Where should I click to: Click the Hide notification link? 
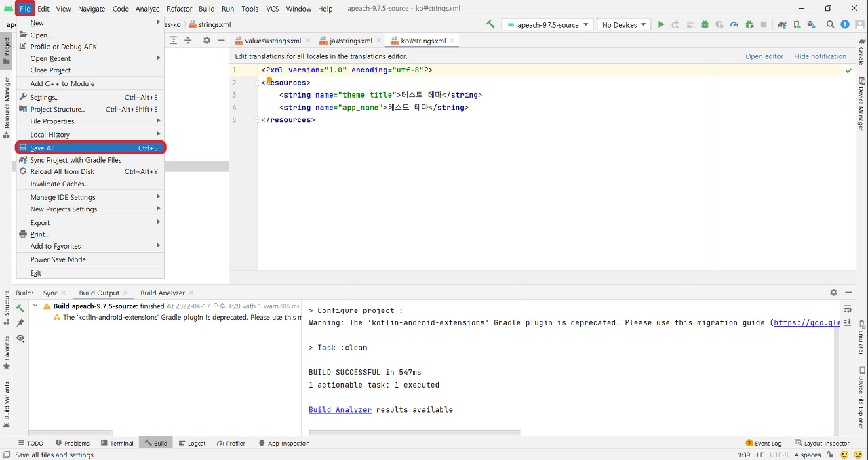click(x=820, y=56)
